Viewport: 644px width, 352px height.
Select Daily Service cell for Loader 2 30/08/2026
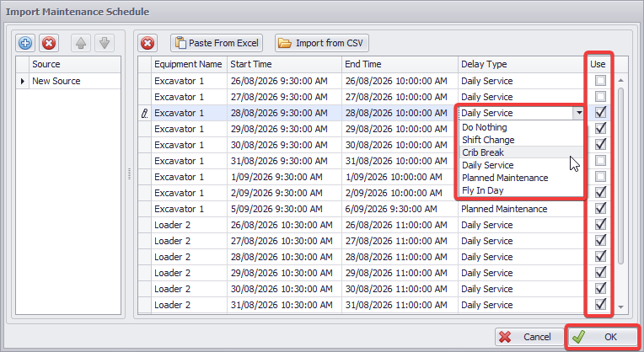click(522, 289)
